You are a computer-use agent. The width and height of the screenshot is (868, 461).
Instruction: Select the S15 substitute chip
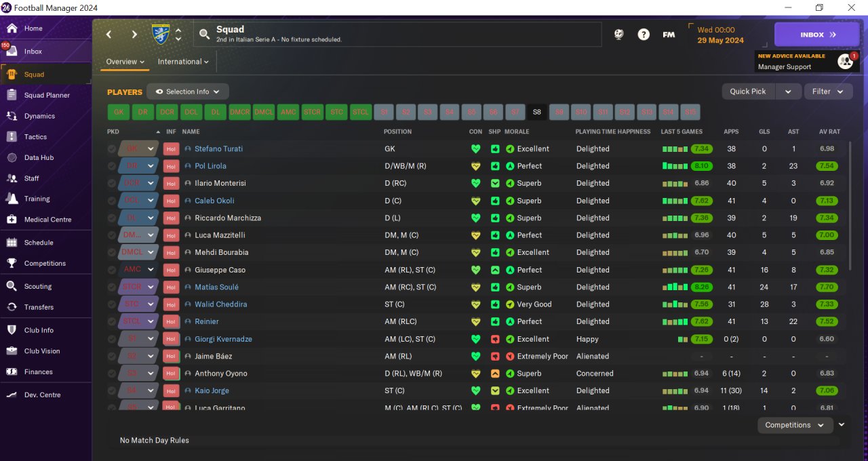click(690, 113)
